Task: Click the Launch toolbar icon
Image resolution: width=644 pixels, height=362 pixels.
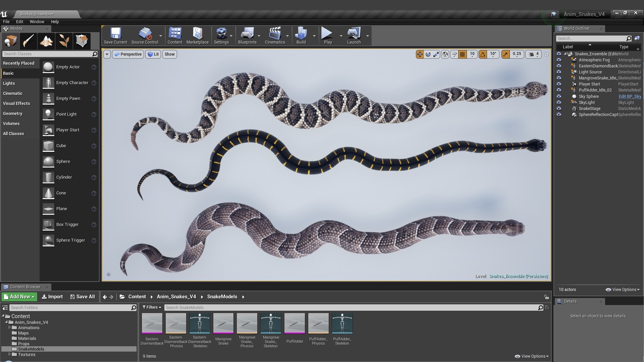Action: pyautogui.click(x=354, y=36)
